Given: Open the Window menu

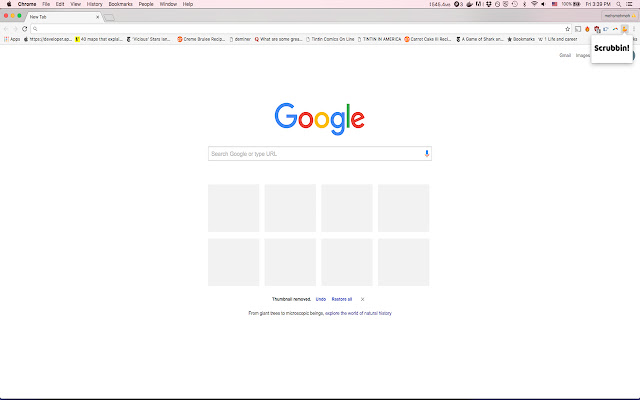Looking at the screenshot, I should click(x=168, y=4).
